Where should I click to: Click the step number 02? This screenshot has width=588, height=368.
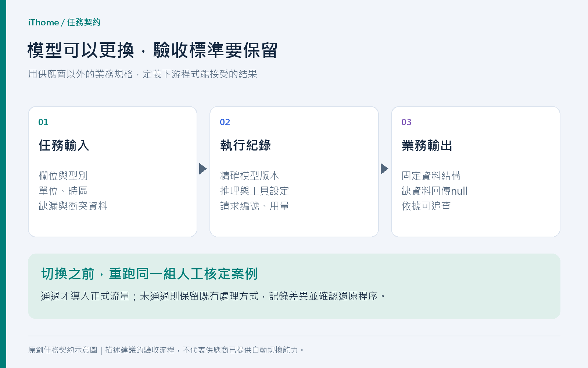click(x=225, y=122)
